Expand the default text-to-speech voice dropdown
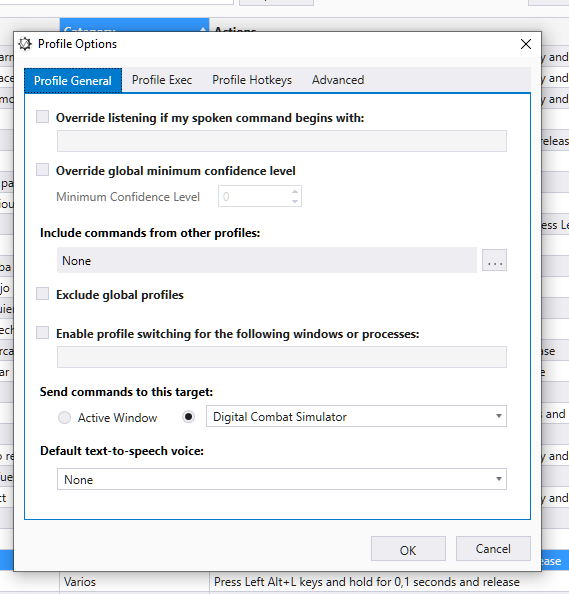This screenshot has width=569, height=594. tap(281, 479)
